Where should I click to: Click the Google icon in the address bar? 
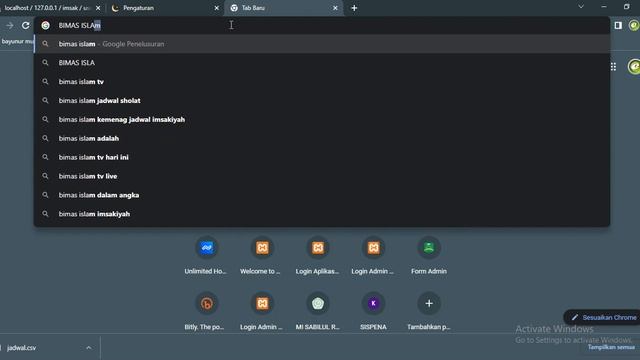point(45,25)
